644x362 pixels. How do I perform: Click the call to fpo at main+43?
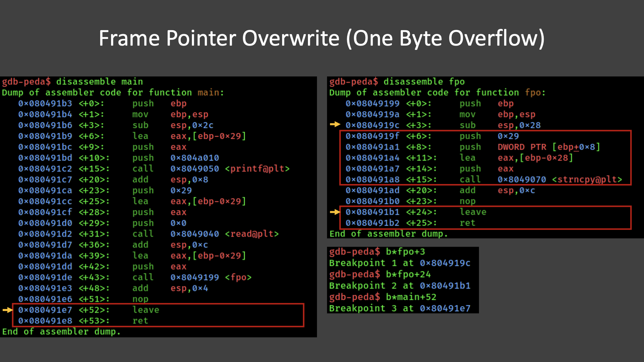pyautogui.click(x=192, y=278)
